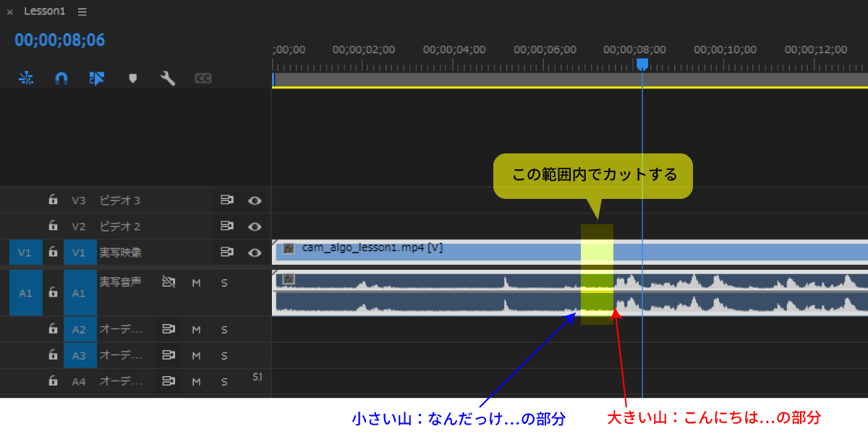
Task: Toggle lock on 実写映像 V1 track
Action: (x=53, y=252)
